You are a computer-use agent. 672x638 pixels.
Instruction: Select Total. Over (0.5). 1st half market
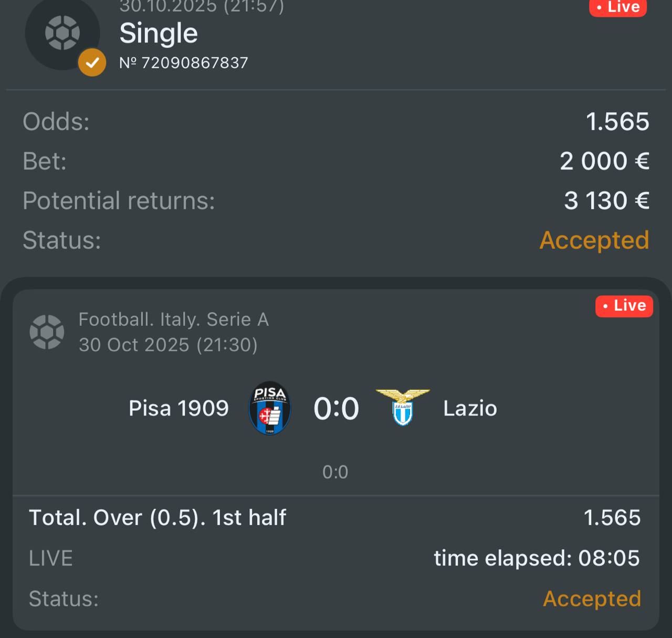tap(157, 518)
